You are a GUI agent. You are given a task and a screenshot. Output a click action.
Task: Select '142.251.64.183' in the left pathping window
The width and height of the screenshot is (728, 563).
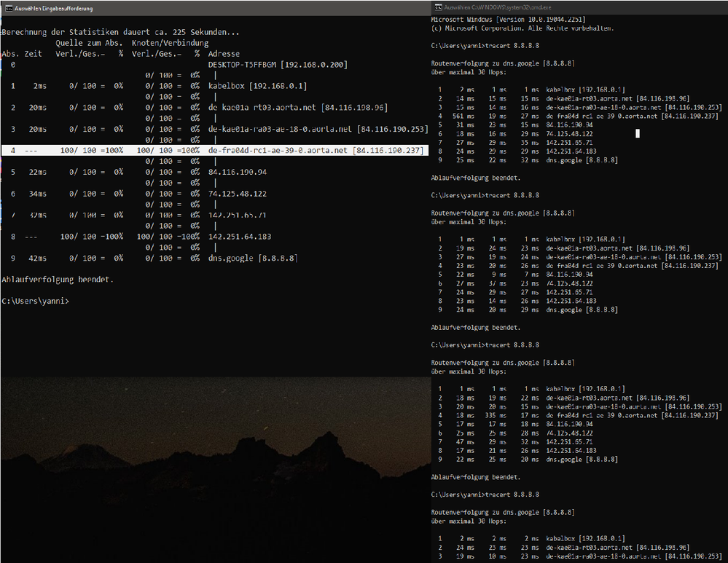(x=240, y=236)
